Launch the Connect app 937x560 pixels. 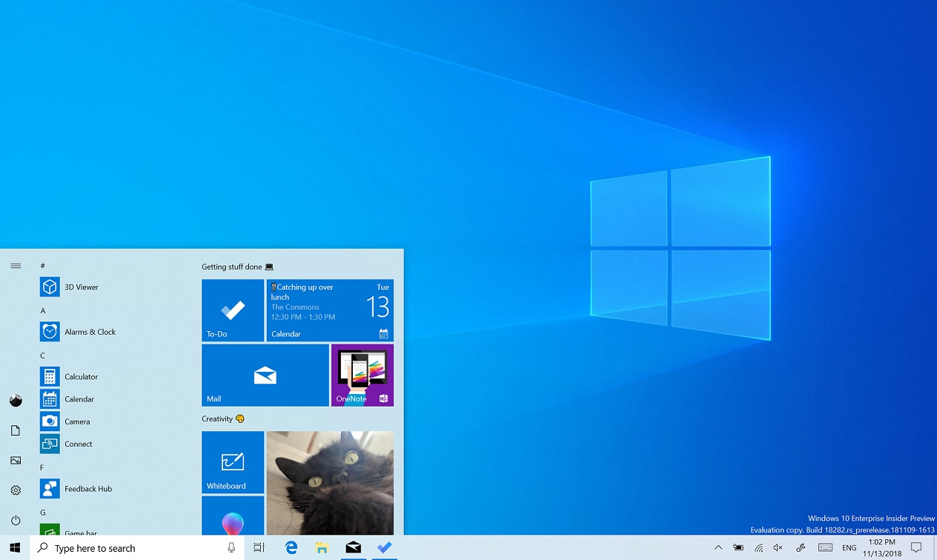77,443
